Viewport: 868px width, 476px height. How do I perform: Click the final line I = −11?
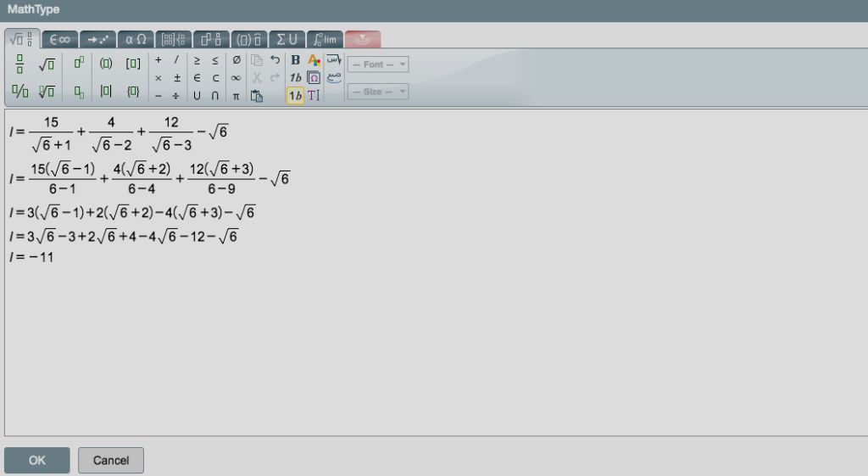[31, 257]
